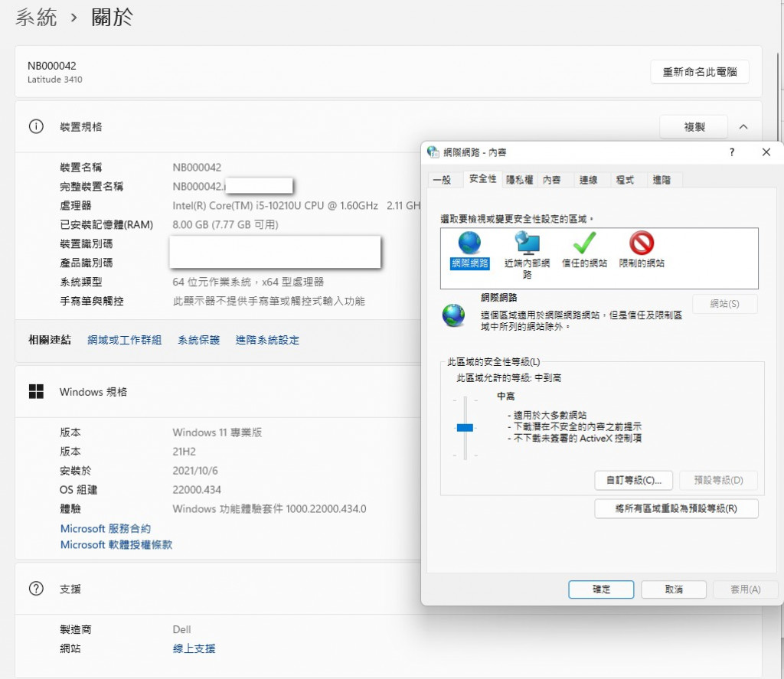Click 將所有區域重設為預設等級(R) button
Screen dimensions: 784x679
(x=676, y=508)
